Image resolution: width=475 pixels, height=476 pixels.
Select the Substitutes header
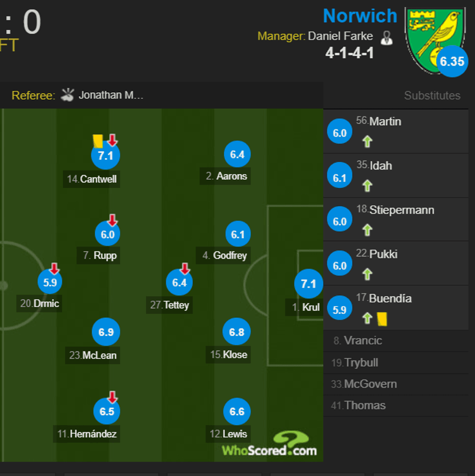[432, 95]
